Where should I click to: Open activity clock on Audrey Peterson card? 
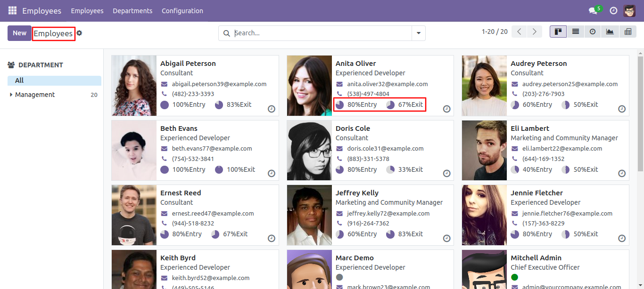tap(622, 109)
